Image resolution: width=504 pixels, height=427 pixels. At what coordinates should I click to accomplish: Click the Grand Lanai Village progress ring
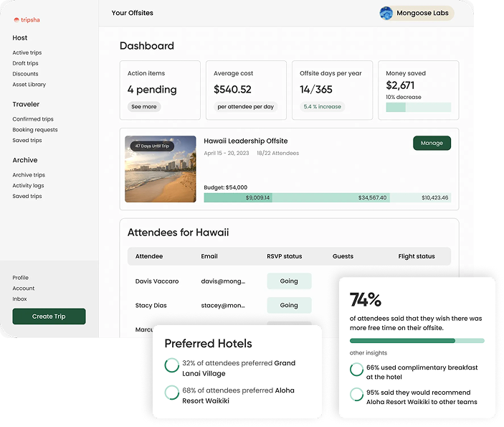coord(172,366)
